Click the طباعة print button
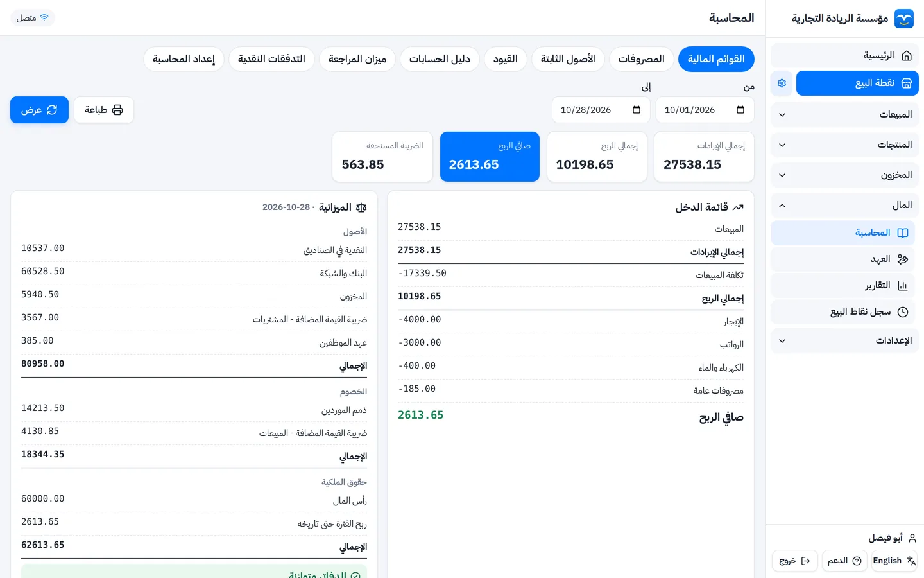Screen dimensions: 924x578 point(104,110)
